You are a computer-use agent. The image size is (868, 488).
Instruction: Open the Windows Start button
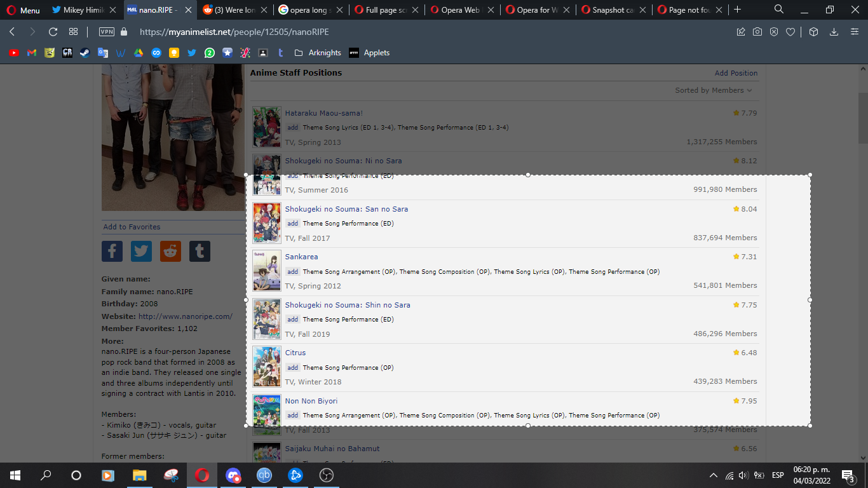[15, 475]
